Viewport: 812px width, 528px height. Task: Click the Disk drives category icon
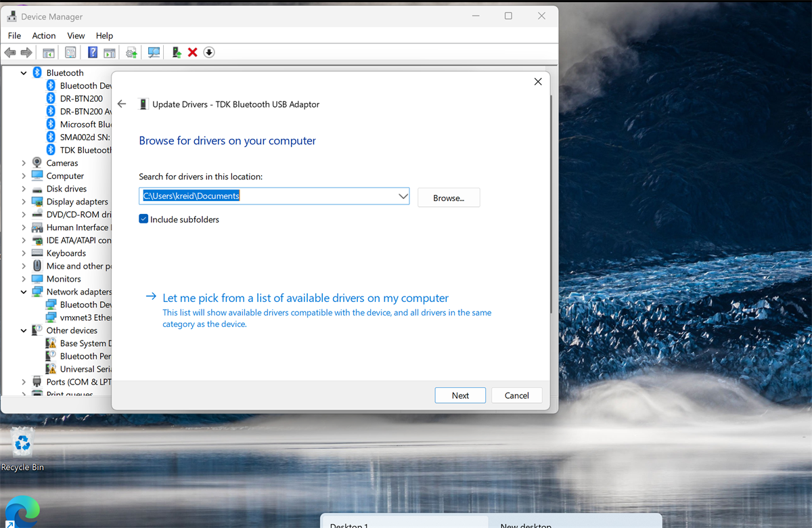37,189
